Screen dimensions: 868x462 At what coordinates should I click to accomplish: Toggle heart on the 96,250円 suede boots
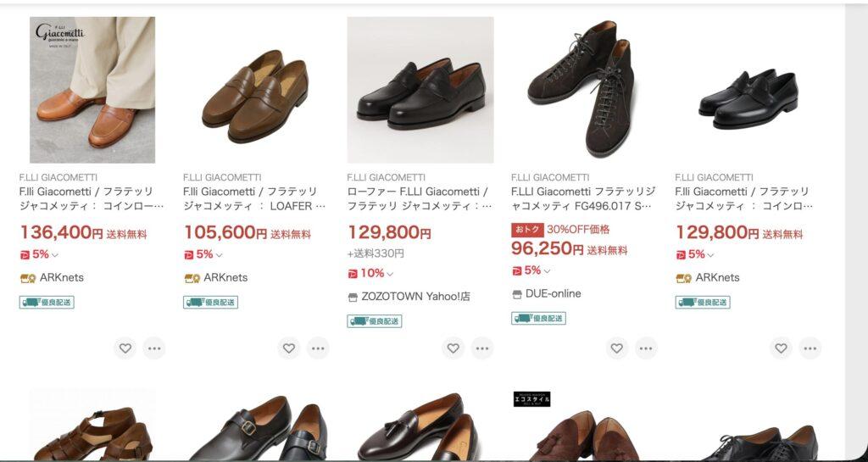pos(617,348)
